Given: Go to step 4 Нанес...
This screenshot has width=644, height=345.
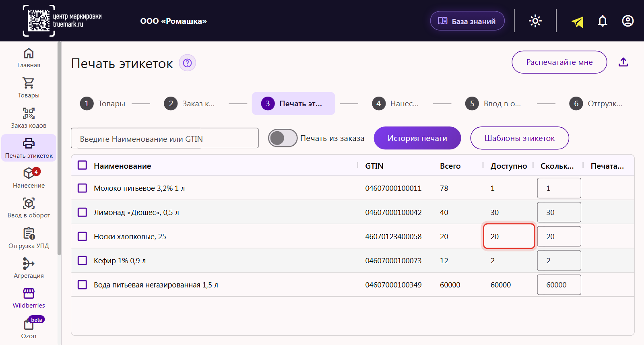Looking at the screenshot, I should 395,103.
